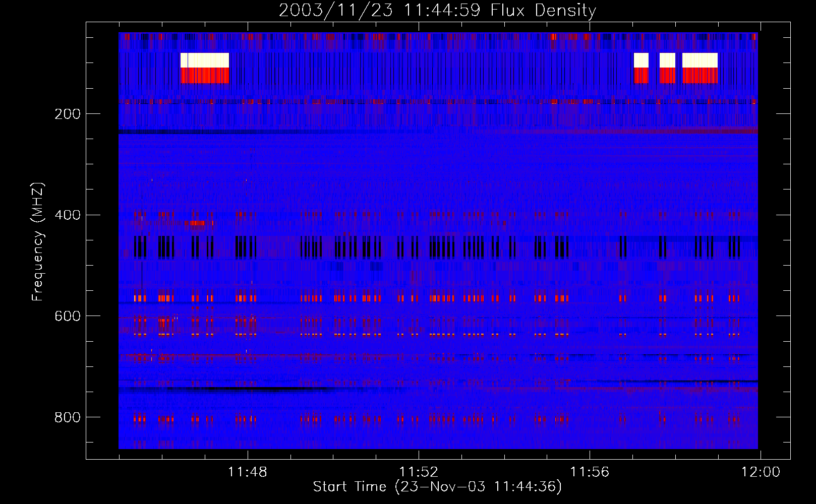
Task: Click the "Start Time (23-Nov-03 11:44:36)" axis label
Action: point(437,487)
